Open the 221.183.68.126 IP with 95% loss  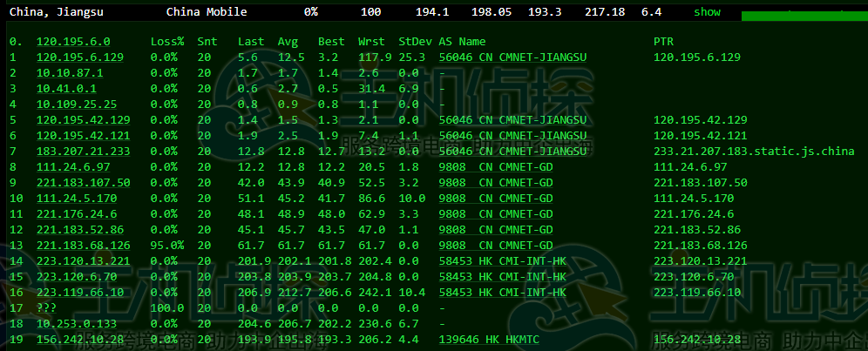coord(83,246)
